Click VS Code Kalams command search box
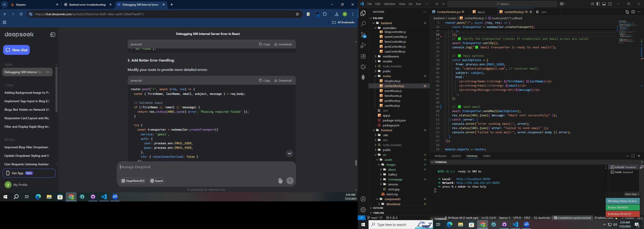The width and height of the screenshot is (644, 229). tap(502, 4)
